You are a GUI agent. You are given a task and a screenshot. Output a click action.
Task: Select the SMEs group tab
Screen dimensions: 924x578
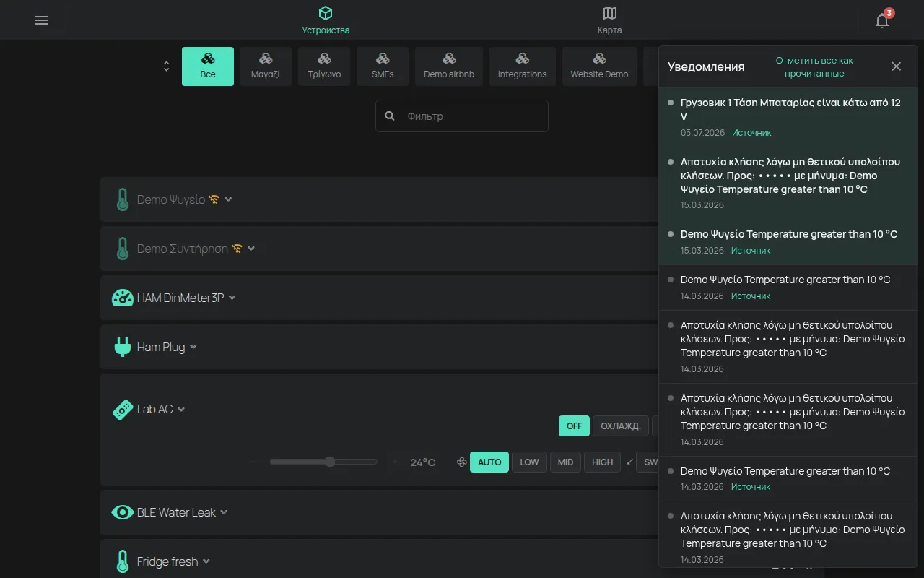383,66
